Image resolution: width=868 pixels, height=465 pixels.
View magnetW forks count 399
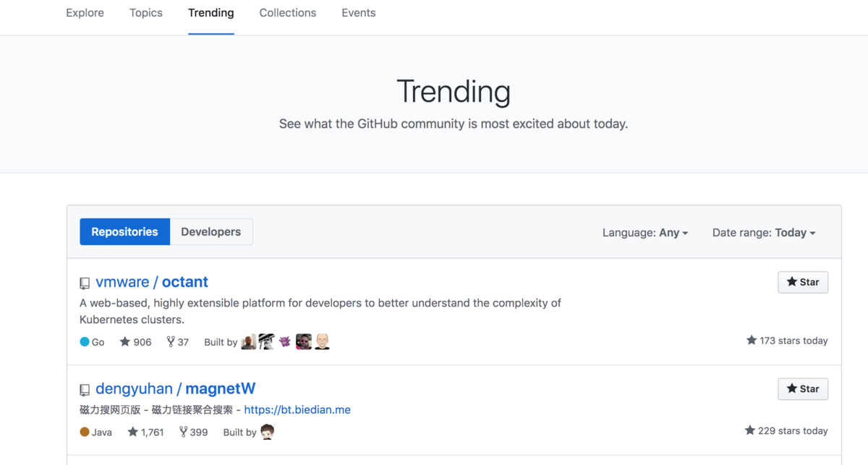193,432
